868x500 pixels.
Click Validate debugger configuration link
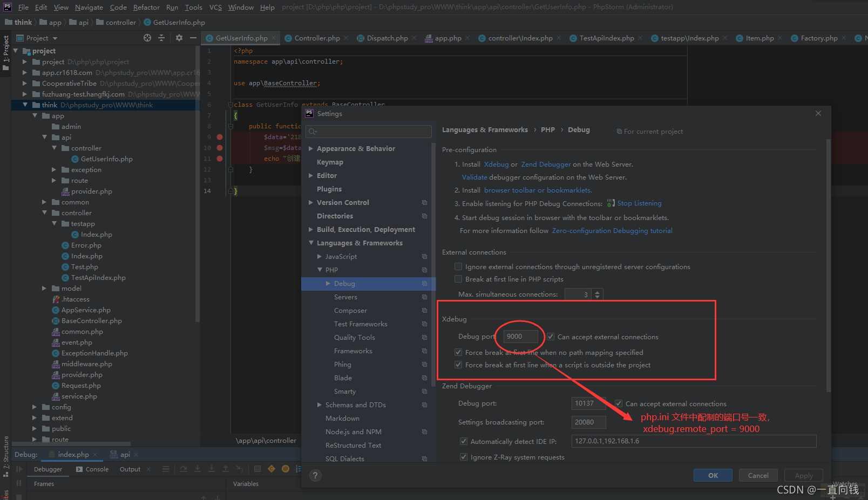tap(474, 177)
